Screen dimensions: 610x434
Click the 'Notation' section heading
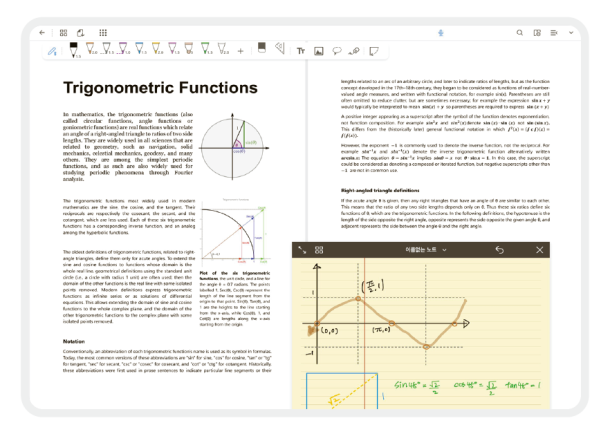coord(74,341)
